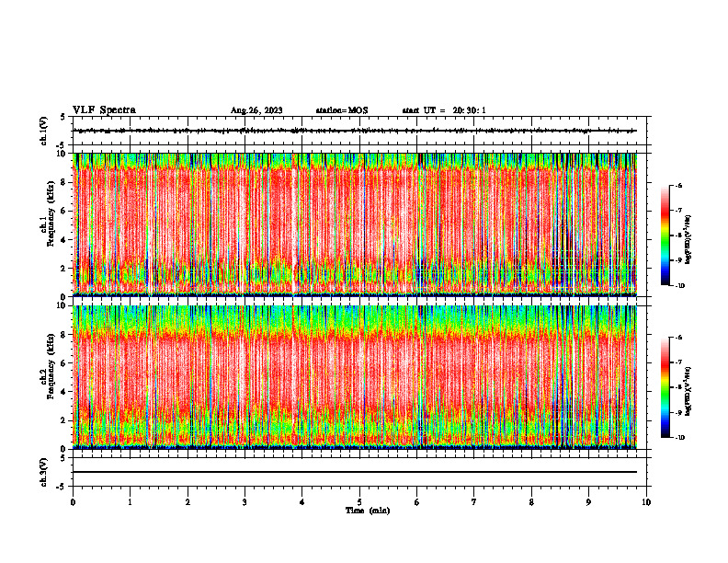The height and width of the screenshot is (563, 728).
Task: Click the ch.1 voltage waveform trace
Action: pyautogui.click(x=355, y=131)
